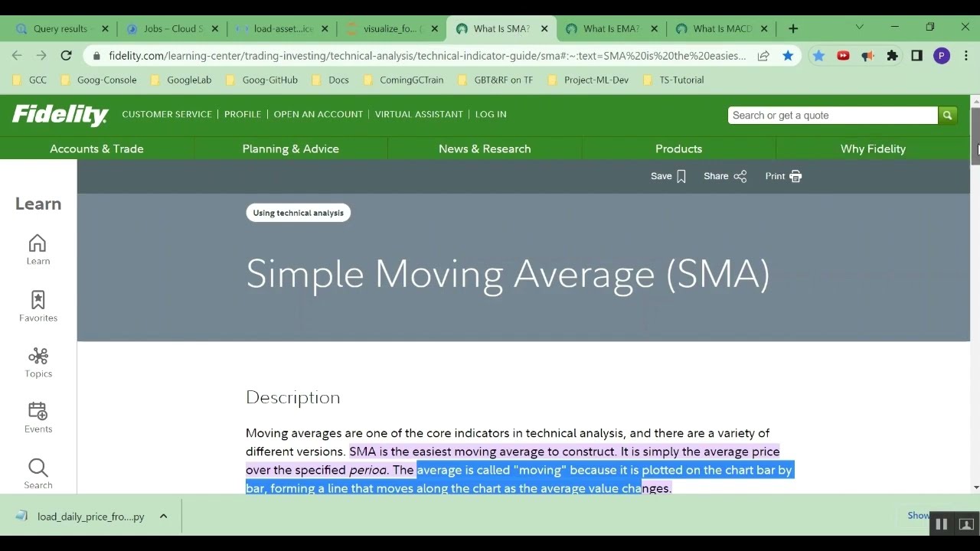
Task: Click the browser forward arrow
Action: (x=41, y=55)
